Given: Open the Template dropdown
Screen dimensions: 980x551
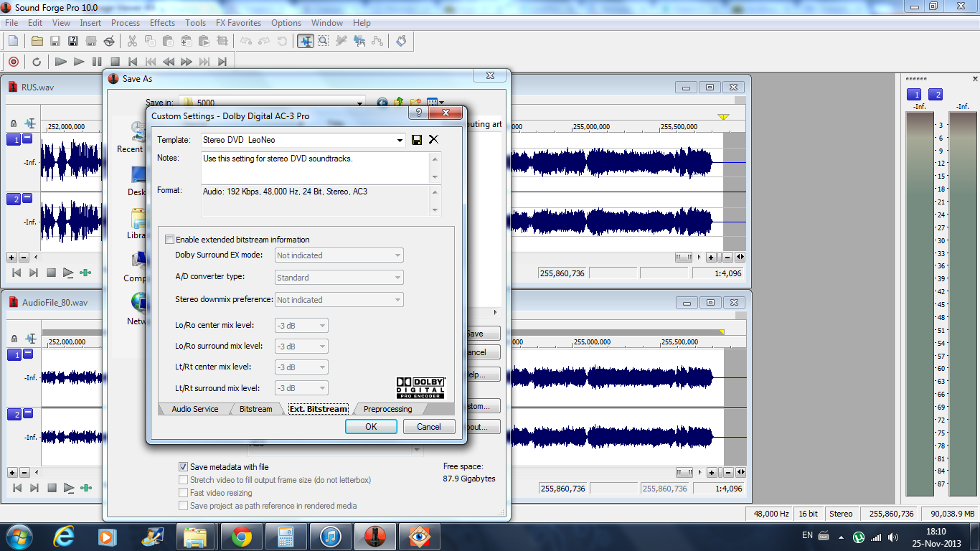Looking at the screenshot, I should point(400,140).
